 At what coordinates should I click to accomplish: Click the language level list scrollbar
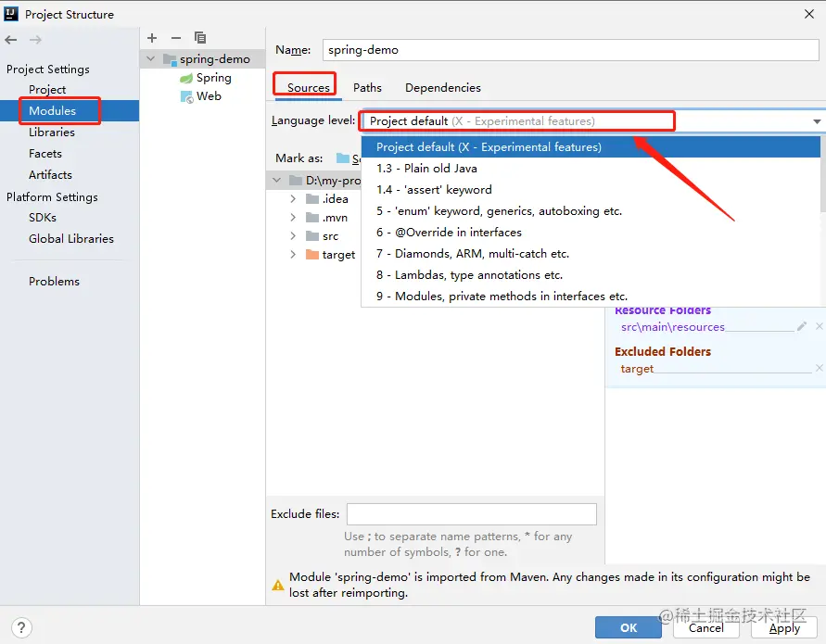[x=823, y=174]
